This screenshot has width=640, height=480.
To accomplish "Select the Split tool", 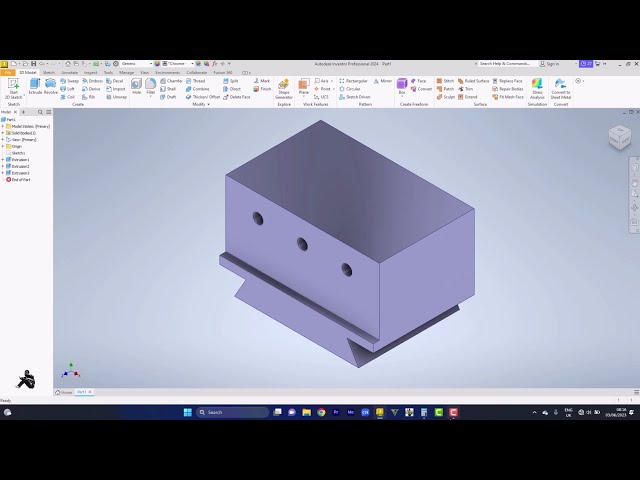I will pos(231,81).
